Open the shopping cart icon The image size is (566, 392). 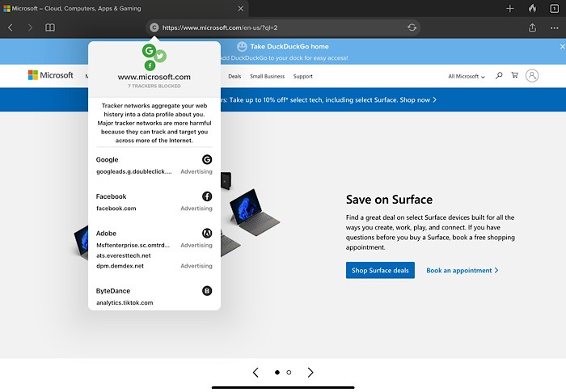515,75
